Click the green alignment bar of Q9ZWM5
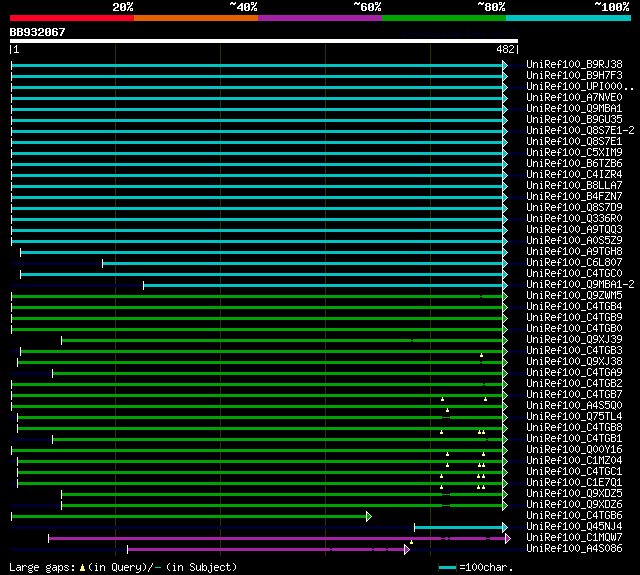The width and height of the screenshot is (640, 575). [x=257, y=297]
